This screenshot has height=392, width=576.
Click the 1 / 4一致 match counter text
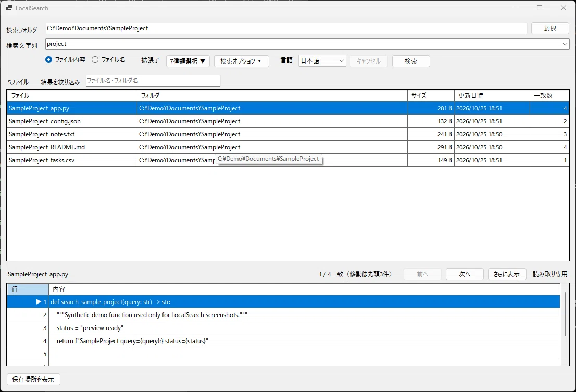(x=355, y=274)
